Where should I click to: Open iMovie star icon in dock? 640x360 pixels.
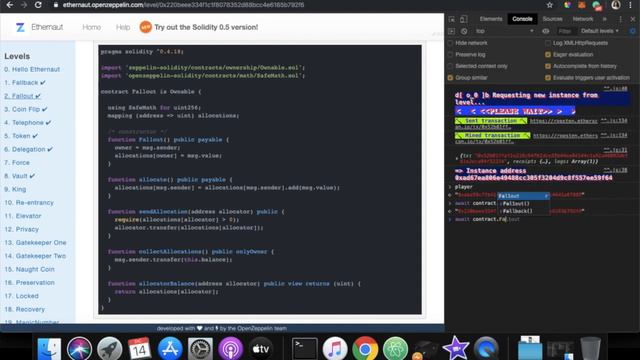456,349
